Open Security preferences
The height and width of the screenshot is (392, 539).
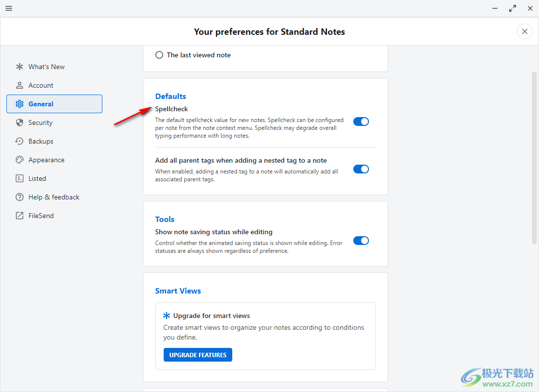(x=54, y=122)
